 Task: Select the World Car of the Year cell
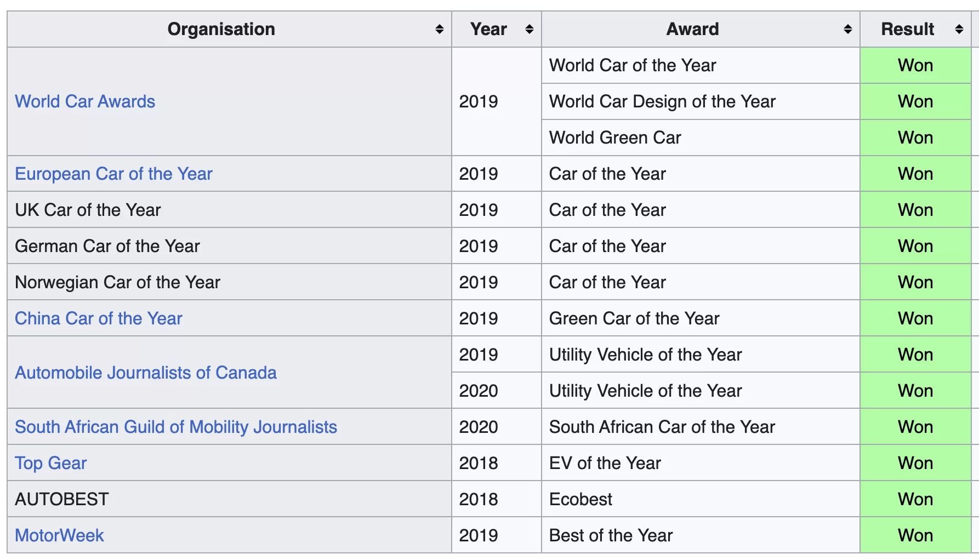701,65
